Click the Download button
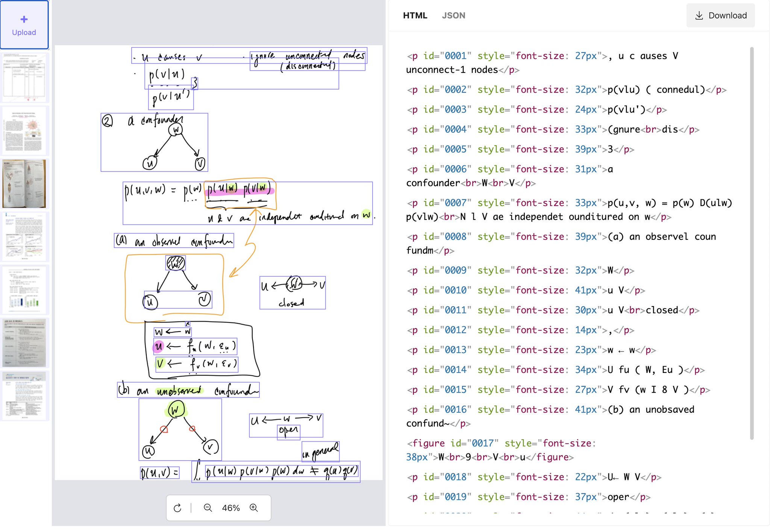The width and height of the screenshot is (770, 532). coord(720,15)
